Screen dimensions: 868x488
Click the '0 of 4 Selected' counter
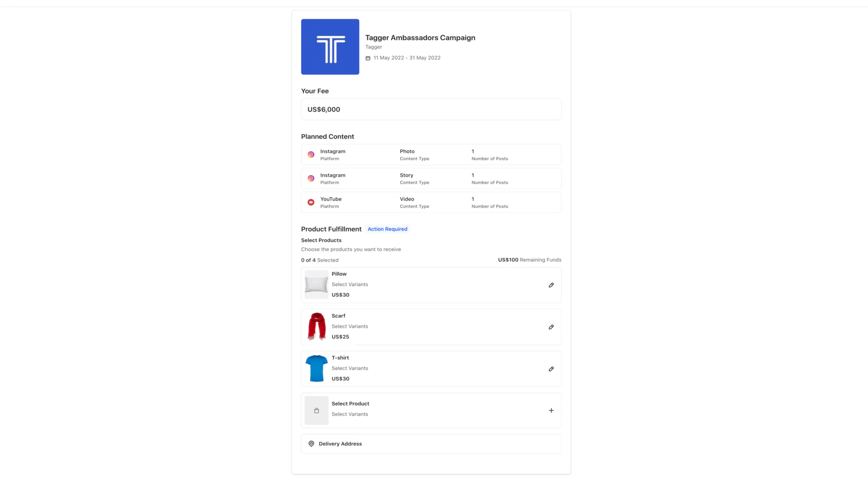pos(320,260)
